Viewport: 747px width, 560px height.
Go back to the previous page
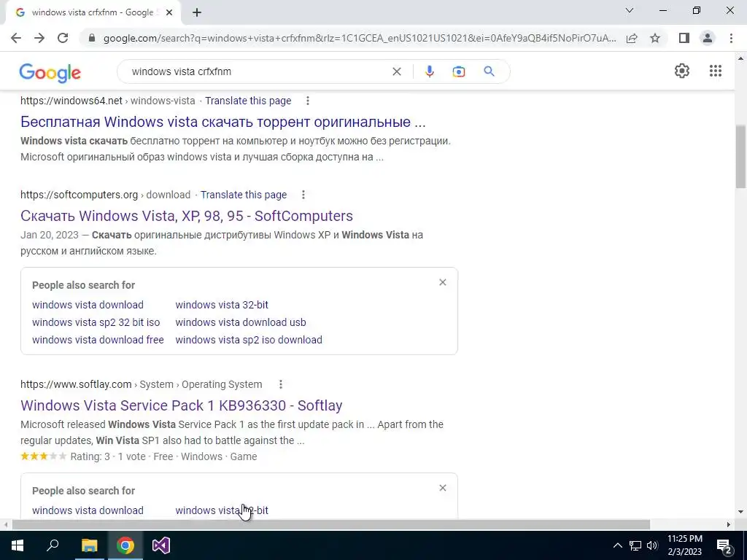pyautogui.click(x=16, y=38)
